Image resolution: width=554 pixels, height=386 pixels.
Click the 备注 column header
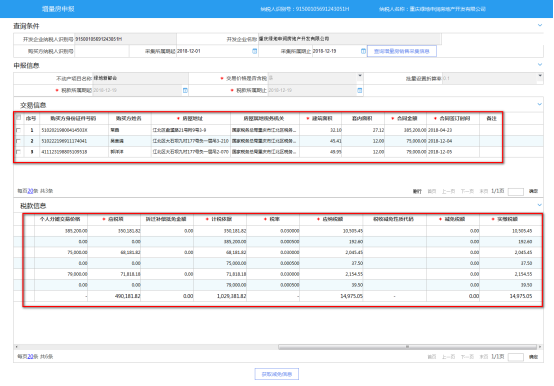pos(491,119)
